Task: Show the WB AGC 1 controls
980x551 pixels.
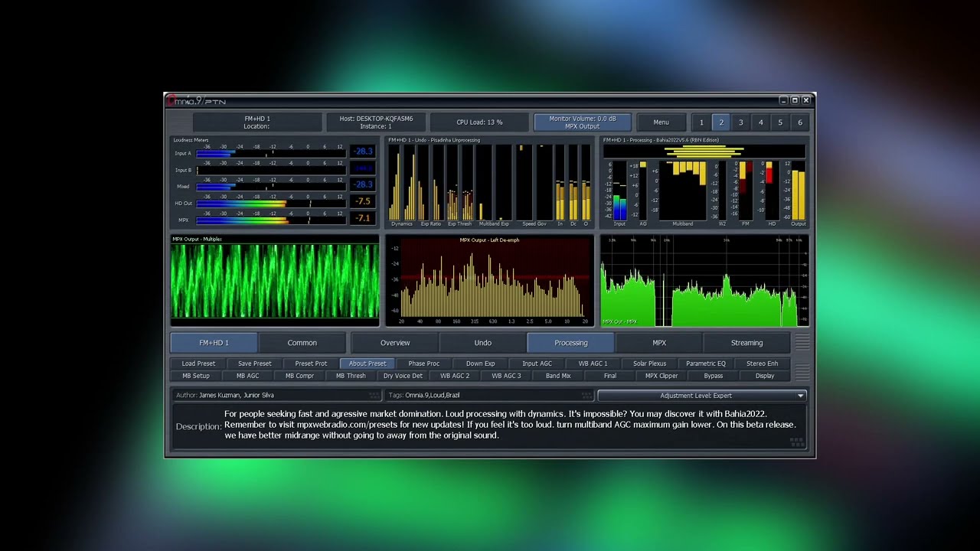Action: 593,364
